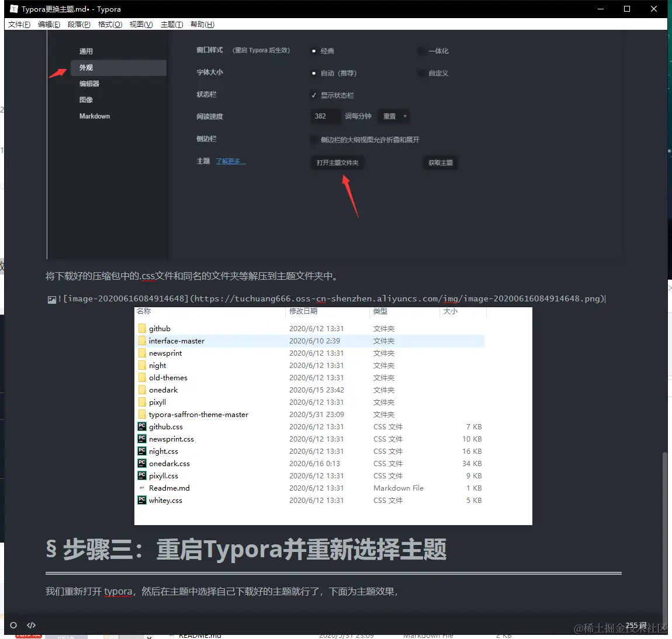Screen dimensions: 672x639
Task: Click the whitey.css file icon
Action: click(142, 500)
